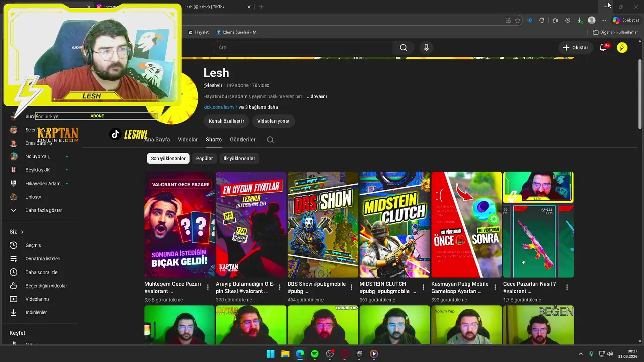Image resolution: width=644 pixels, height=362 pixels.
Task: Start voice search with the microphone icon
Action: click(x=426, y=48)
